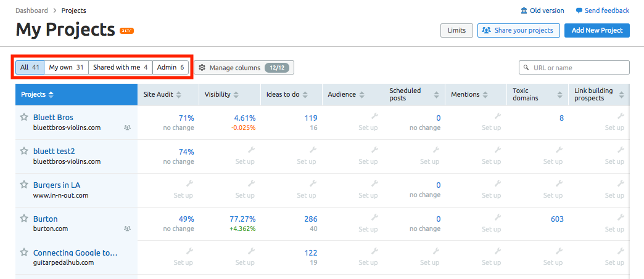Viewport: 644px width, 279px height.
Task: Sort by Projects column header
Action: click(51, 95)
